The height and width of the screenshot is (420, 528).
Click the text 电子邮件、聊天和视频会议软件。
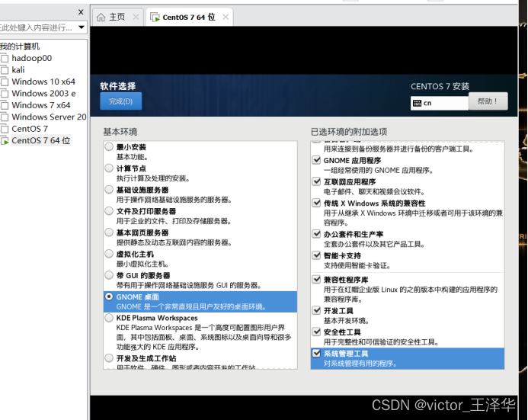[374, 192]
